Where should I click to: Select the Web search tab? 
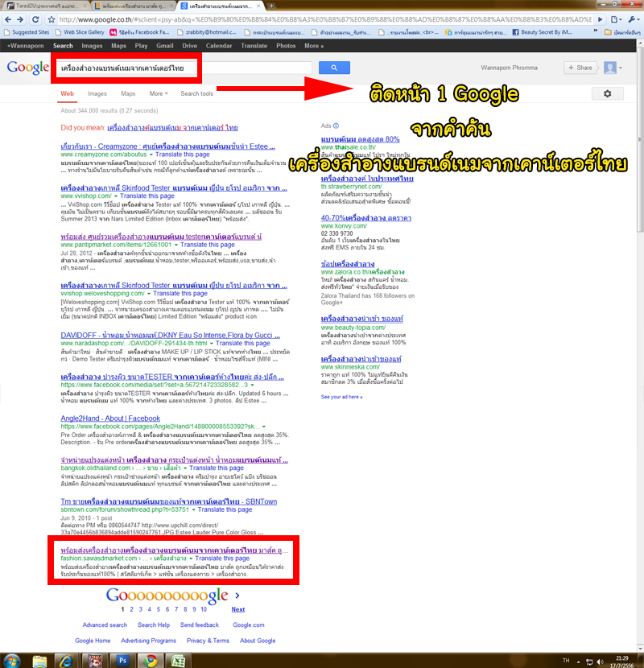pyautogui.click(x=67, y=93)
